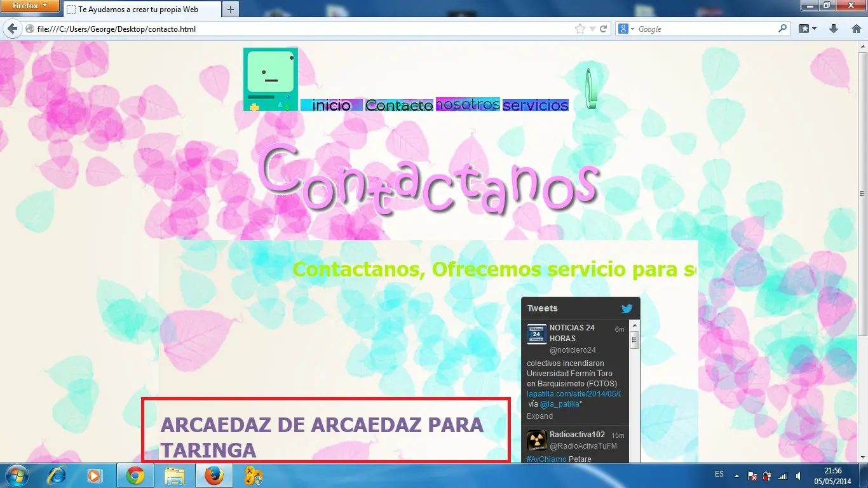Open the @RadioActivaTuFM handle link
868x488 pixels.
(x=583, y=446)
